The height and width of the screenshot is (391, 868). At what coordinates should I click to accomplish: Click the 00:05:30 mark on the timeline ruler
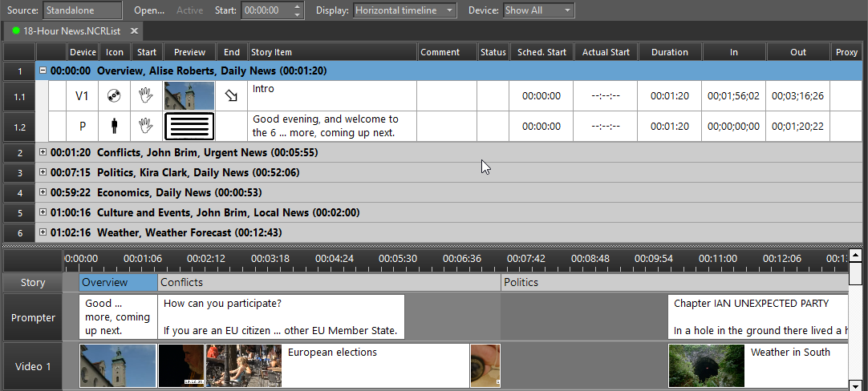point(398,259)
